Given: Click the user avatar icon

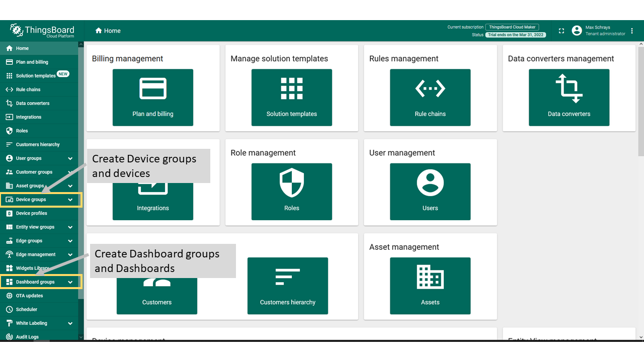Looking at the screenshot, I should click(x=577, y=31).
